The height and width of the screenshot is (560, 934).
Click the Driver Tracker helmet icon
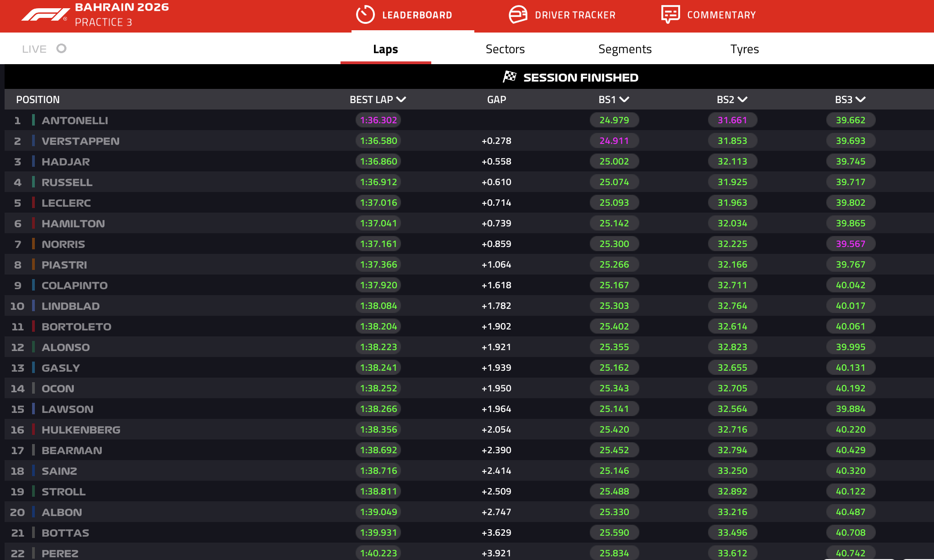[x=518, y=15]
